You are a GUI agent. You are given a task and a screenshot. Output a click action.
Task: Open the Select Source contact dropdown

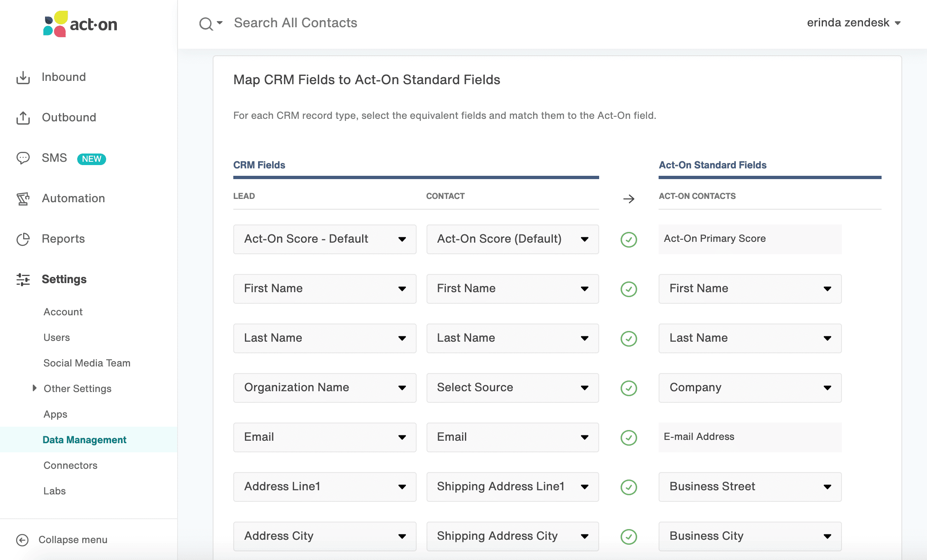point(512,388)
